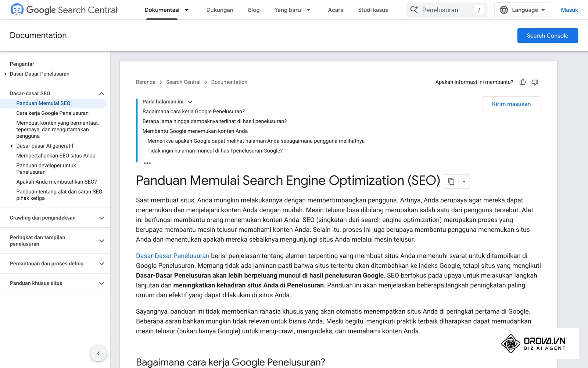Open the Studi kasus tab

point(373,10)
